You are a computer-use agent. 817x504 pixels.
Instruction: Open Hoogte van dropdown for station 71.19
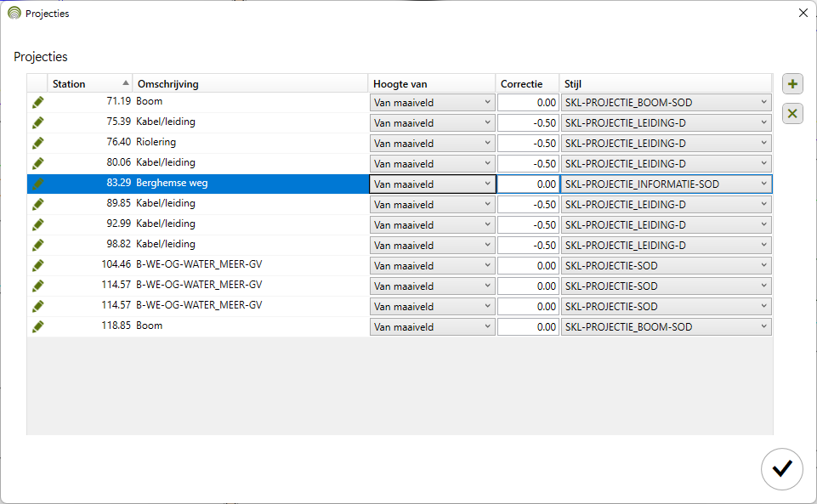[x=433, y=103]
